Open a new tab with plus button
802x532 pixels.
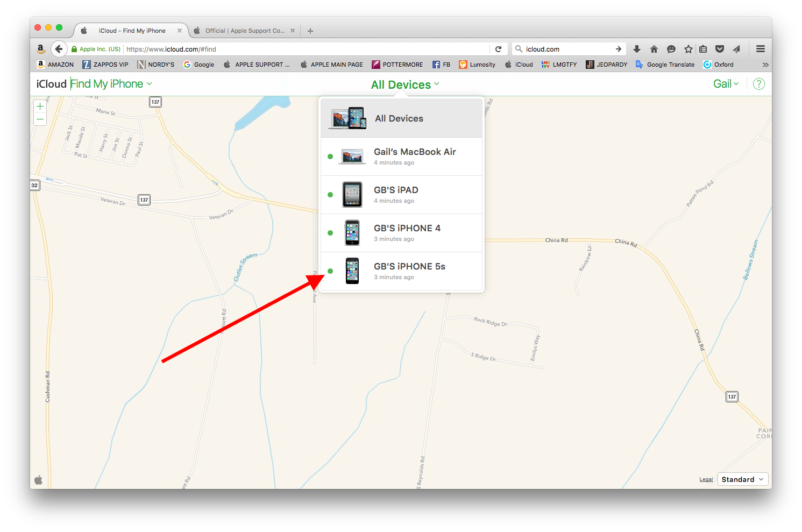coord(310,31)
